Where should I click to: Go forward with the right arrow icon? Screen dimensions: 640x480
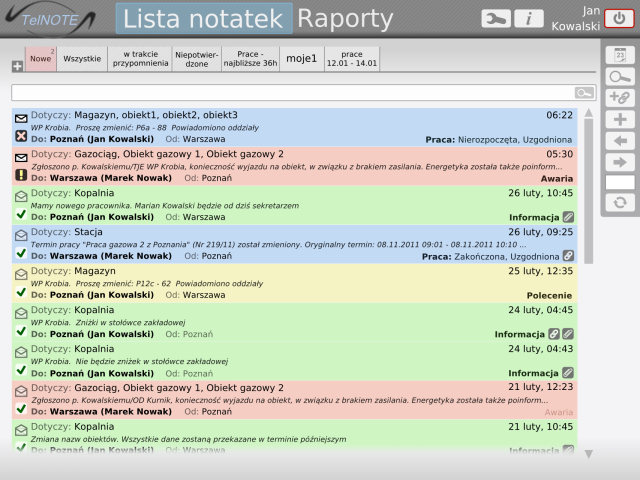click(x=619, y=161)
